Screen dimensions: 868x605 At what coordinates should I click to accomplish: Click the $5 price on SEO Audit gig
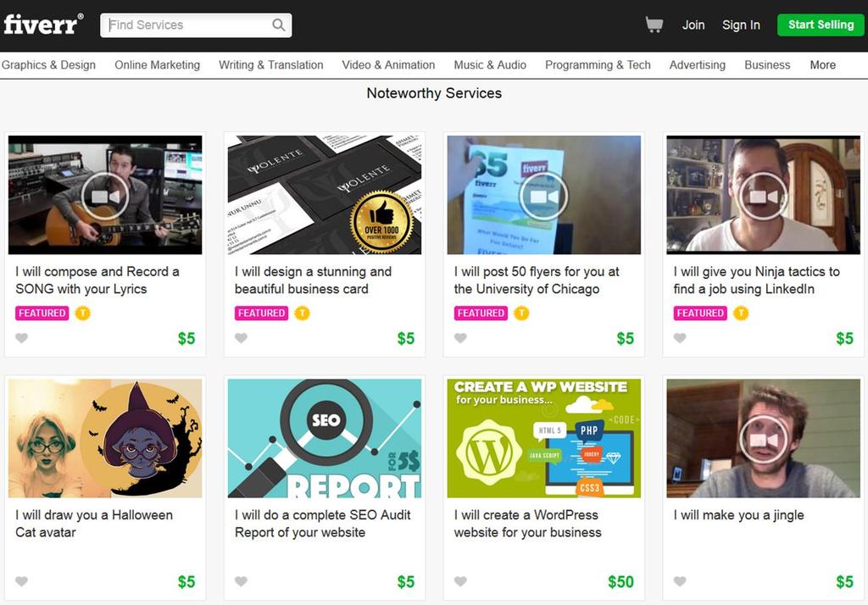(x=406, y=582)
